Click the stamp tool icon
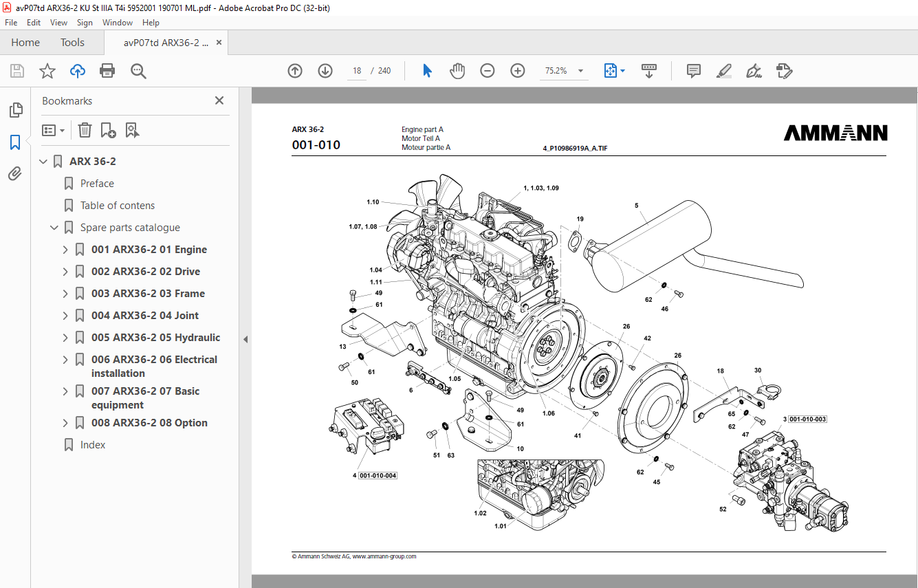918x588 pixels. (x=784, y=71)
